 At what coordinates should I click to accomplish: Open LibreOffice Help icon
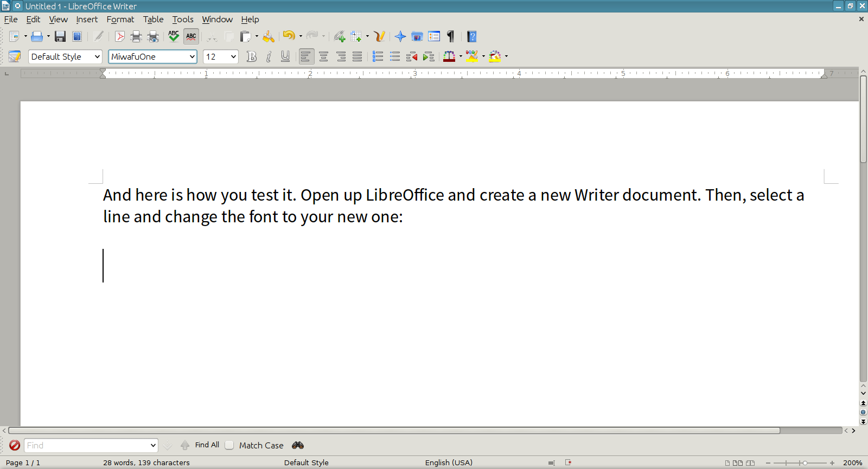pos(472,36)
